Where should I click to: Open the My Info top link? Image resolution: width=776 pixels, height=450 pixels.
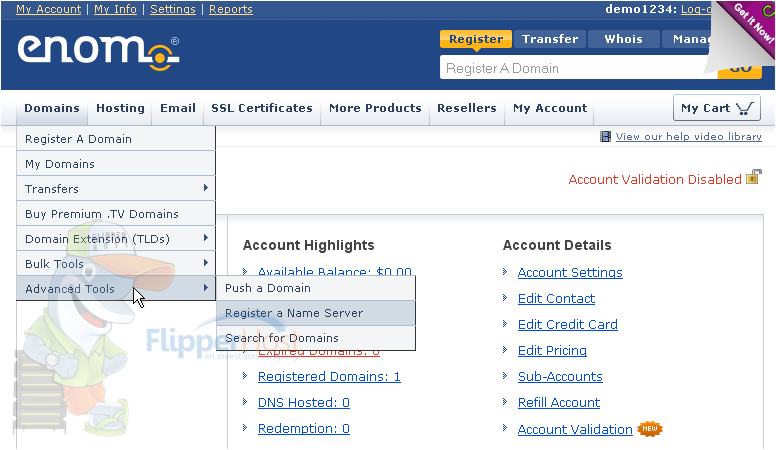[x=115, y=9]
